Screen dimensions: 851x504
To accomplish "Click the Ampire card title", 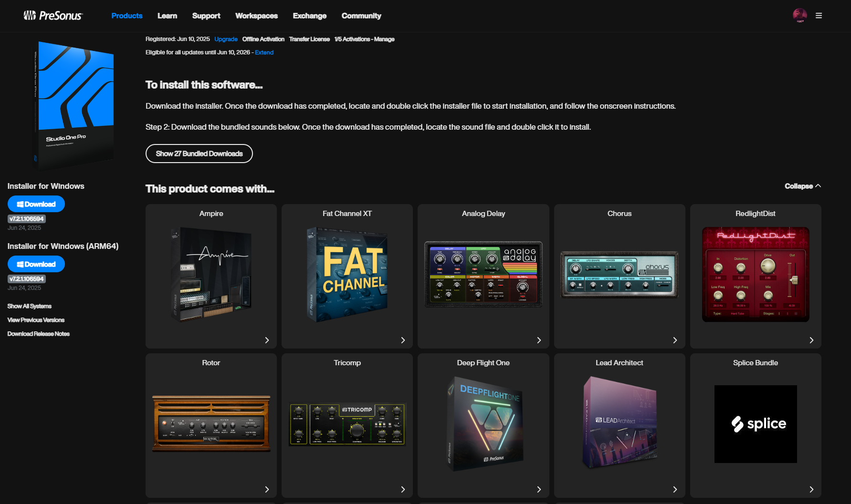I will pos(211,214).
